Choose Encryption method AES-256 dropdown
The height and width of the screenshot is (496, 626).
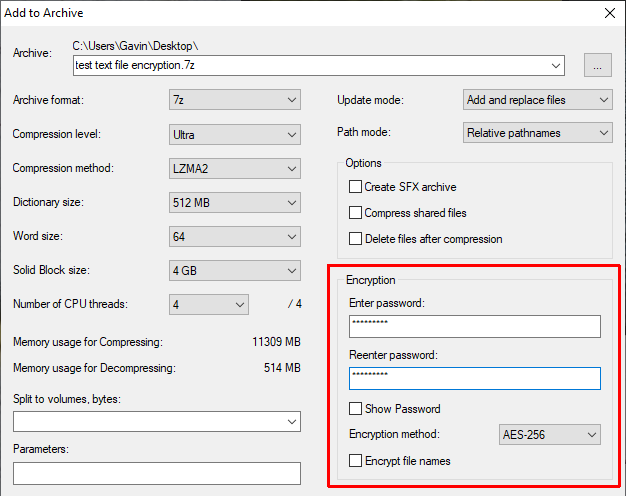pos(549,435)
